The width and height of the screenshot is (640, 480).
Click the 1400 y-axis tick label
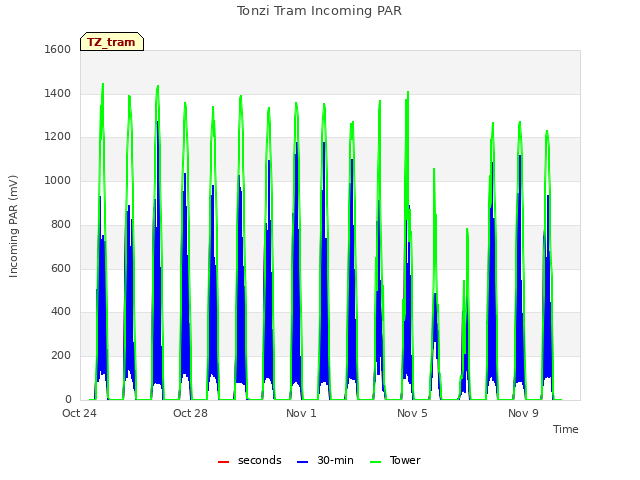pyautogui.click(x=58, y=93)
